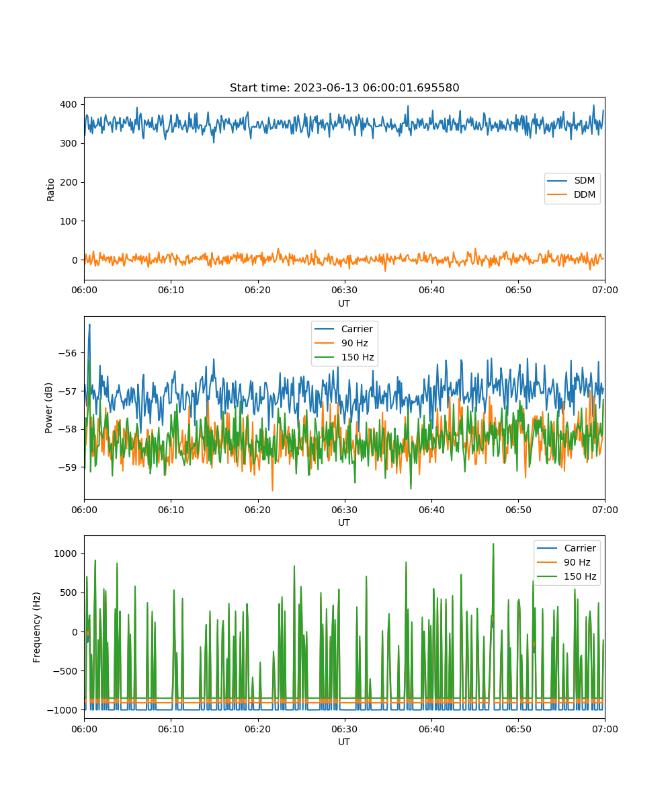672x807 pixels.
Task: Click the 07:00 tick under the Ratio plot
Action: pyautogui.click(x=605, y=290)
